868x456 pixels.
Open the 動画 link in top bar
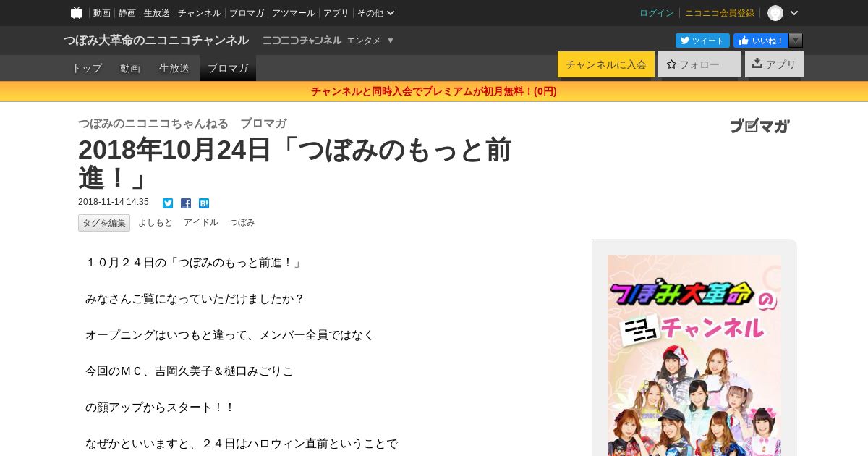102,13
